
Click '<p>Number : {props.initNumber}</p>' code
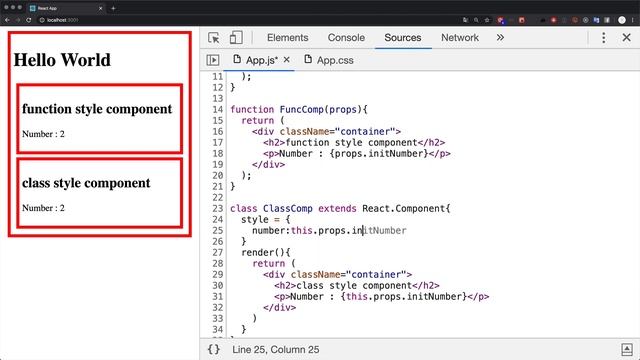(357, 153)
